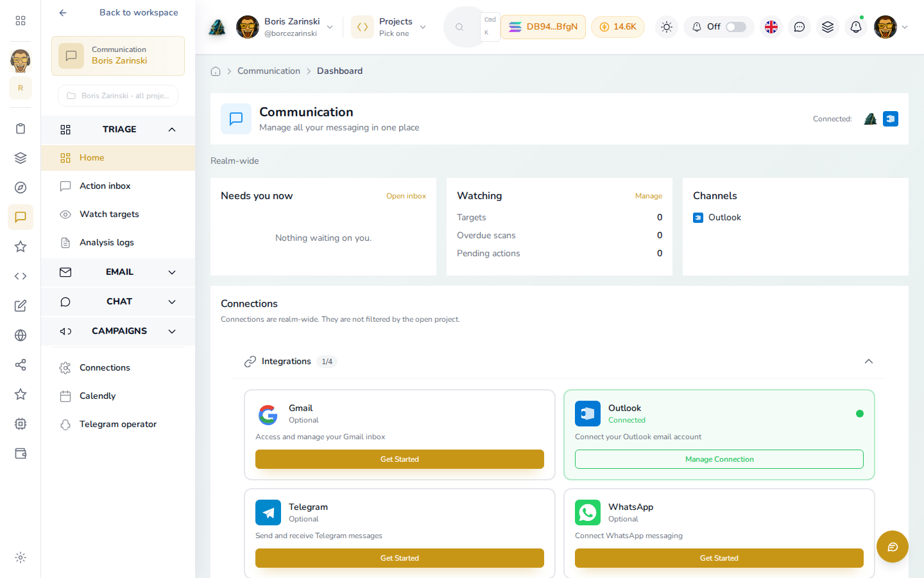This screenshot has height=578, width=924.
Task: Click Manage Connection for Outlook
Action: click(719, 459)
